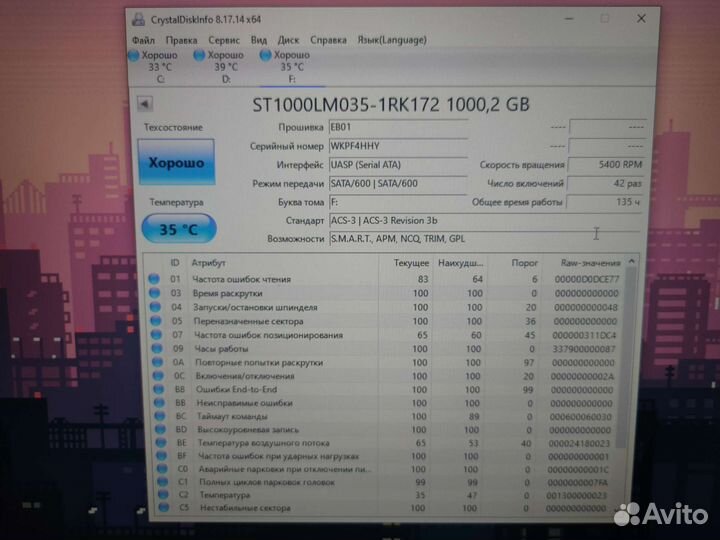Open the Вид menu
Screen dimensions: 720x540
(x=259, y=40)
